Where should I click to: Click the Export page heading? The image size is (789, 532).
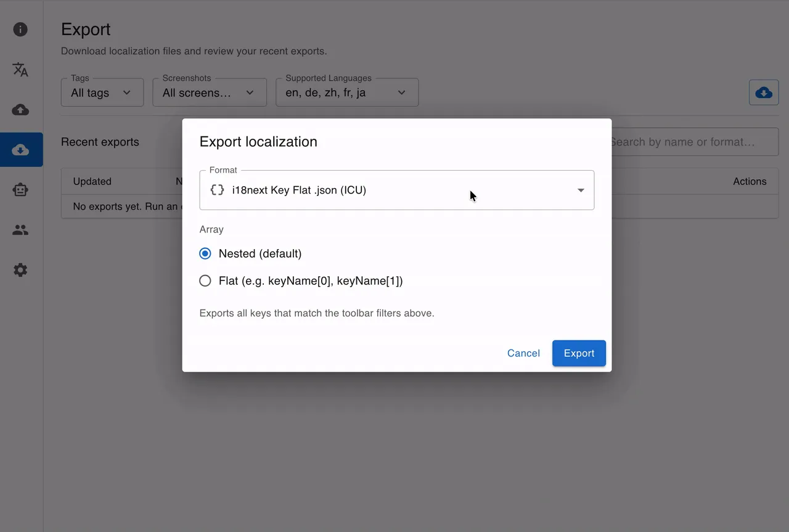[86, 29]
